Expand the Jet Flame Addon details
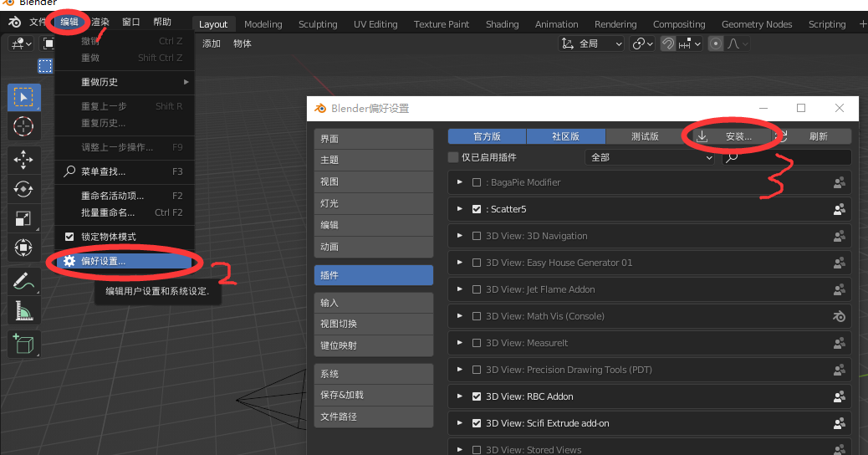Screen dimensions: 868x455 (459, 289)
